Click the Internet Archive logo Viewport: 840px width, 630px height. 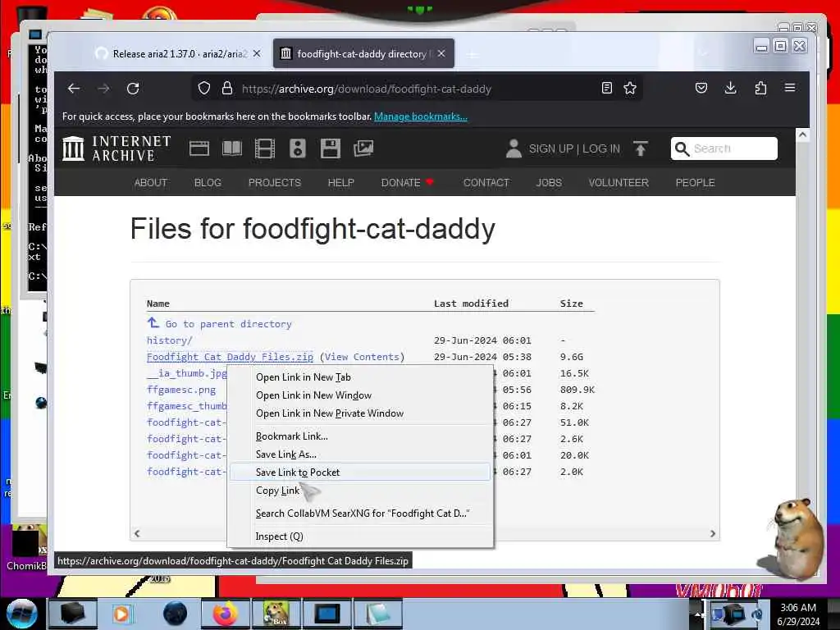pos(116,148)
